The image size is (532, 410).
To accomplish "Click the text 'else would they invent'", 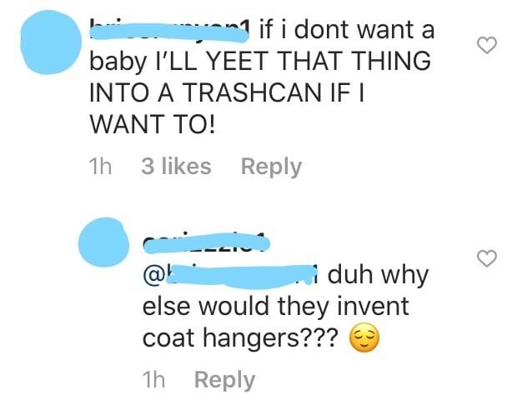I will [275, 306].
